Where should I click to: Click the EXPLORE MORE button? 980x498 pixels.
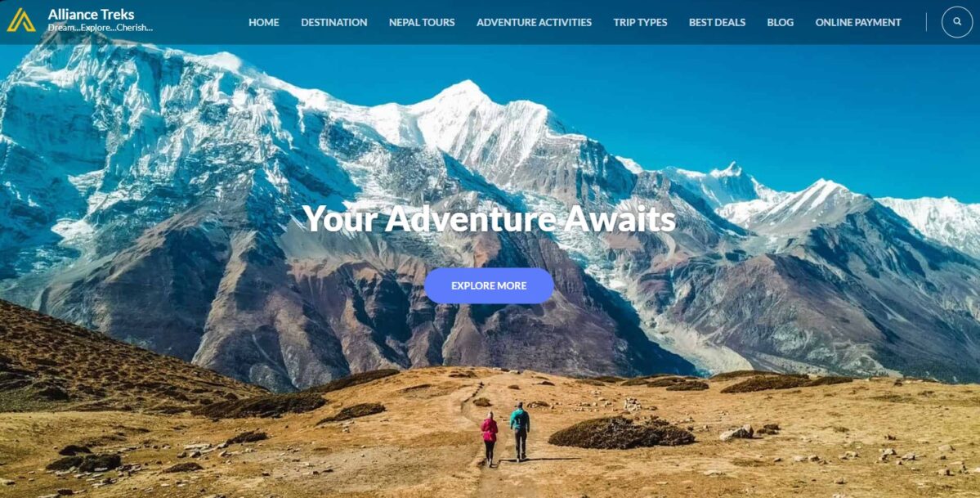point(489,286)
